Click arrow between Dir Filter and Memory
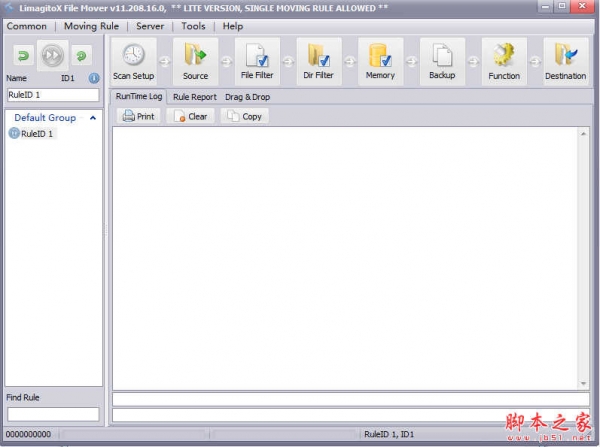 (350, 61)
